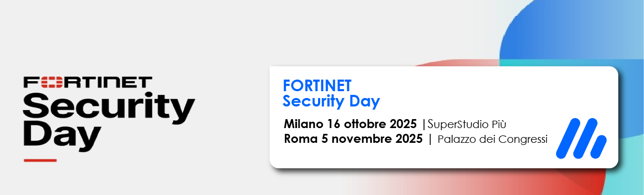Image resolution: width=644 pixels, height=195 pixels.
Task: Click the pink gradient area above the card
Action: click(x=459, y=63)
